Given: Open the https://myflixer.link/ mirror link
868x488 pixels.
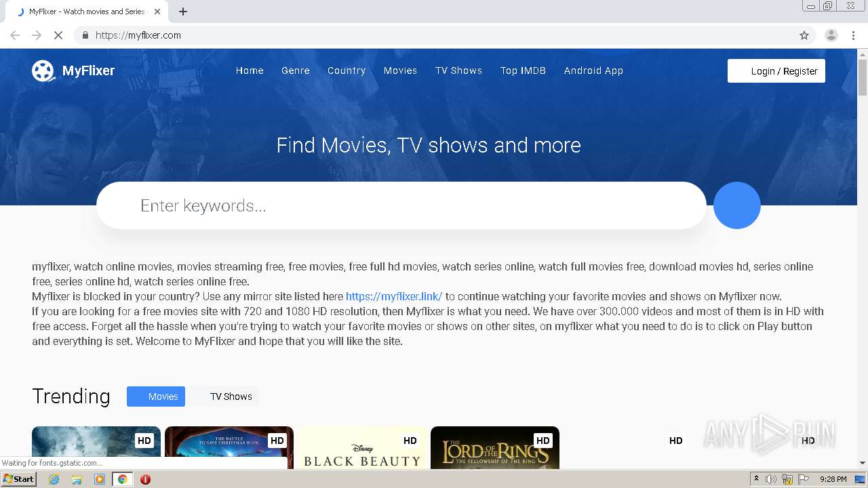Looking at the screenshot, I should (394, 296).
